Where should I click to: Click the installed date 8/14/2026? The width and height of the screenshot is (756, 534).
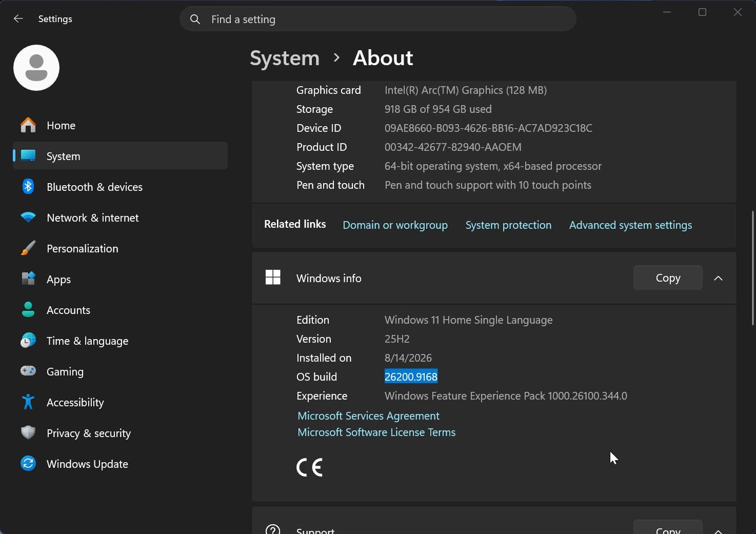(x=408, y=358)
